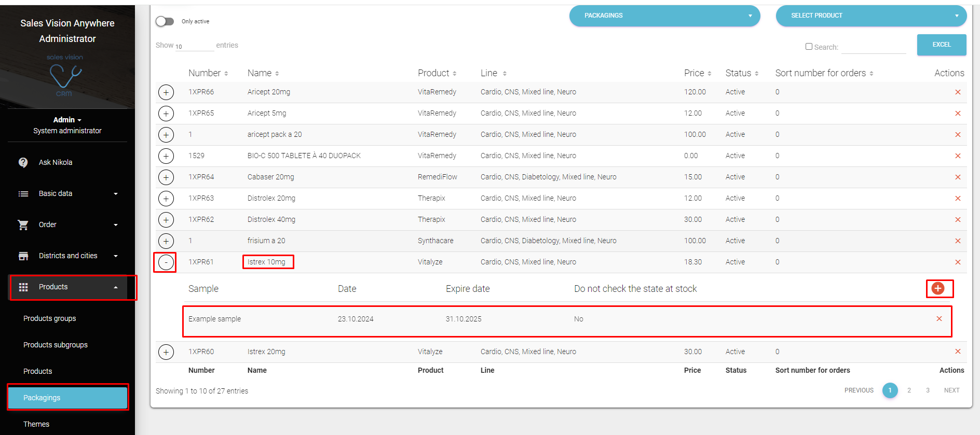Open the Packagings dropdown at top
Viewport: 980px width, 435px height.
pos(664,16)
